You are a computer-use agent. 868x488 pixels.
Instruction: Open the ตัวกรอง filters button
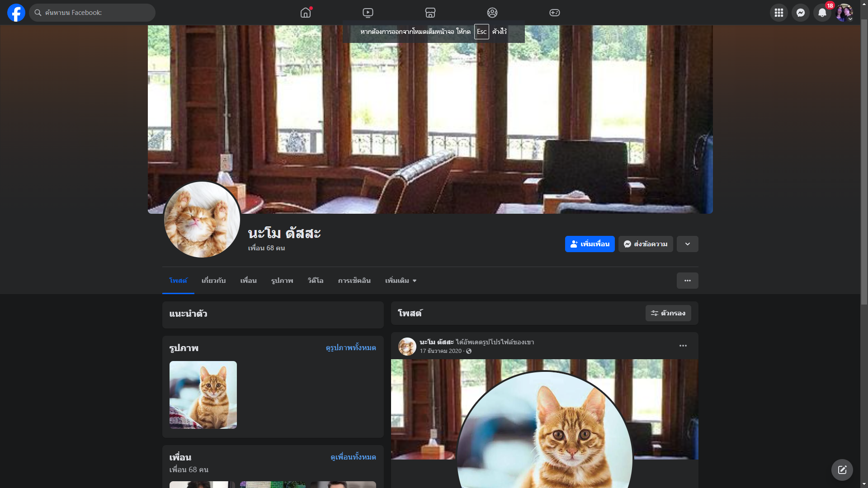668,313
